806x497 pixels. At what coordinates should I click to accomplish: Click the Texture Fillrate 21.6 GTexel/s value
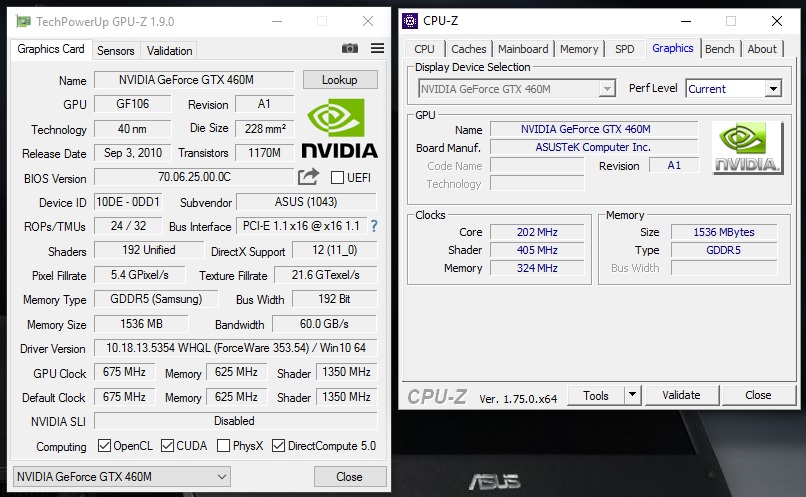pyautogui.click(x=325, y=275)
